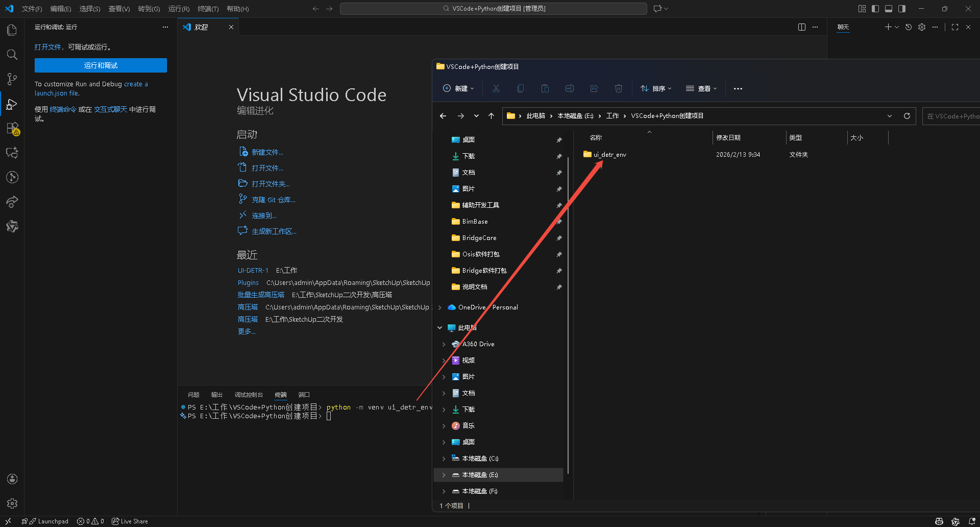
Task: Open Run and Debug view icon
Action: (x=12, y=104)
